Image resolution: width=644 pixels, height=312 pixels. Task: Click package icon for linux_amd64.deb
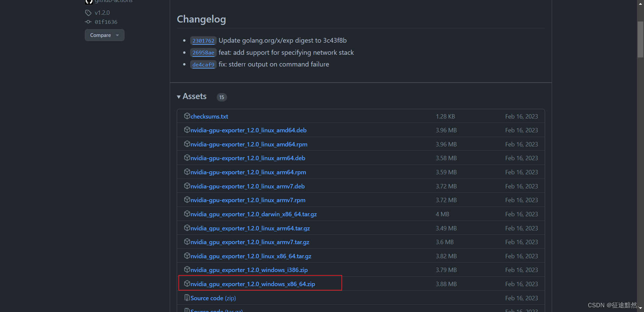pos(187,130)
